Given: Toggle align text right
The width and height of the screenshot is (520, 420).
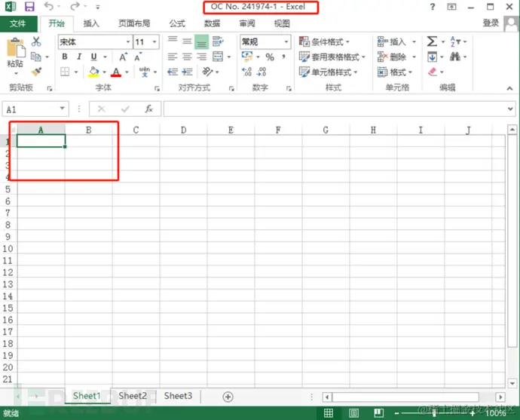Looking at the screenshot, I should [202, 57].
